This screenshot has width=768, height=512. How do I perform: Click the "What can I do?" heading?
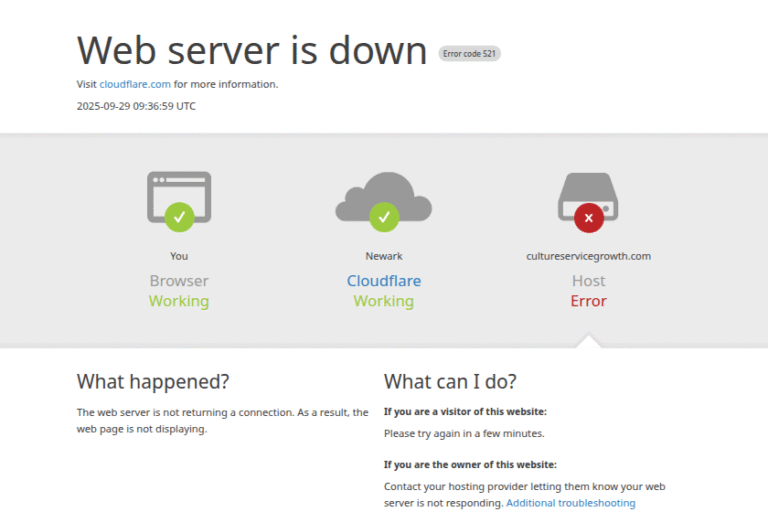point(450,382)
